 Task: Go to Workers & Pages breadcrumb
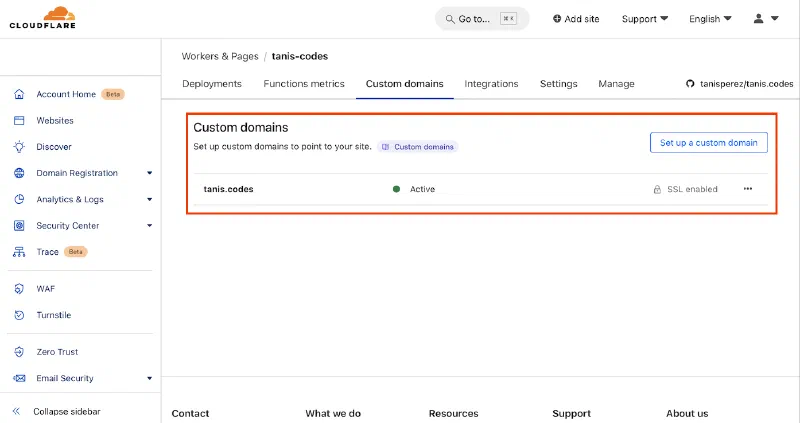pos(220,56)
